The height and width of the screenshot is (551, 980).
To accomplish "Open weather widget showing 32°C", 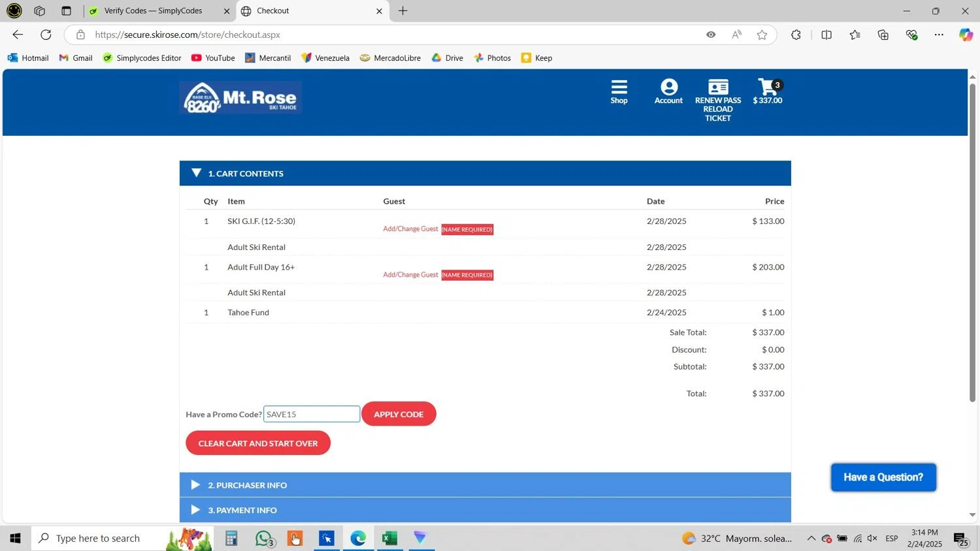I will click(x=737, y=539).
